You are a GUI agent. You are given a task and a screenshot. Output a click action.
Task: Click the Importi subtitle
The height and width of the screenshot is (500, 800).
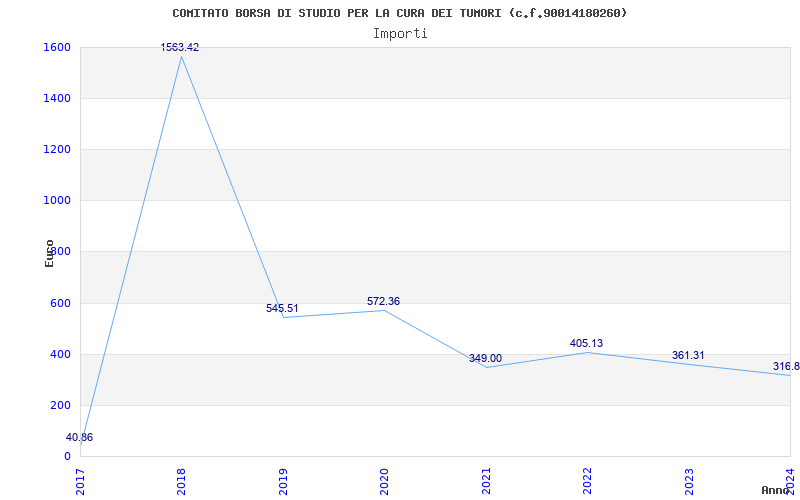(400, 34)
